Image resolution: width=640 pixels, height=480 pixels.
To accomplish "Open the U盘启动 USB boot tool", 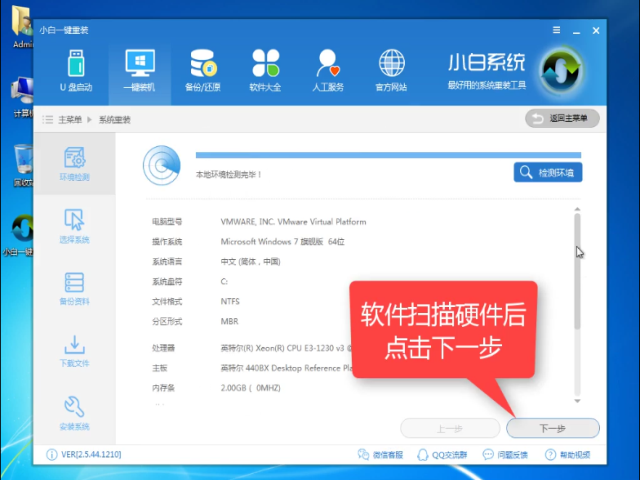I will [76, 70].
